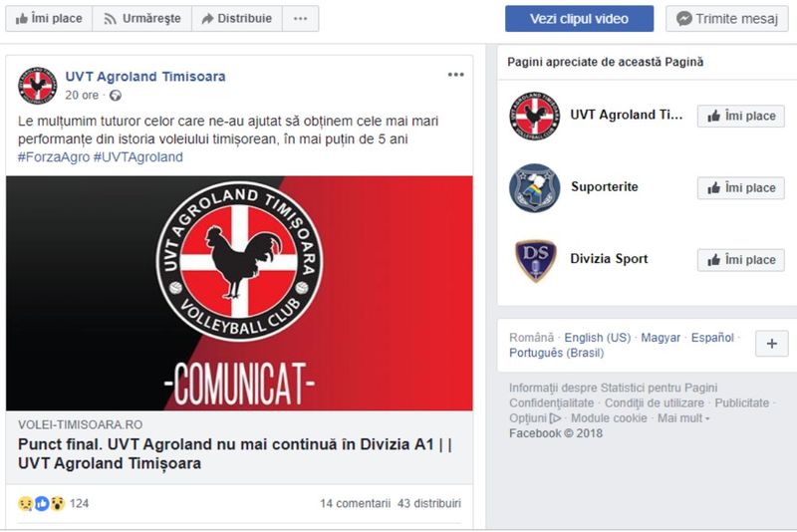Screen dimensions: 797x532
Task: Like the Suporterite page
Action: pos(740,188)
